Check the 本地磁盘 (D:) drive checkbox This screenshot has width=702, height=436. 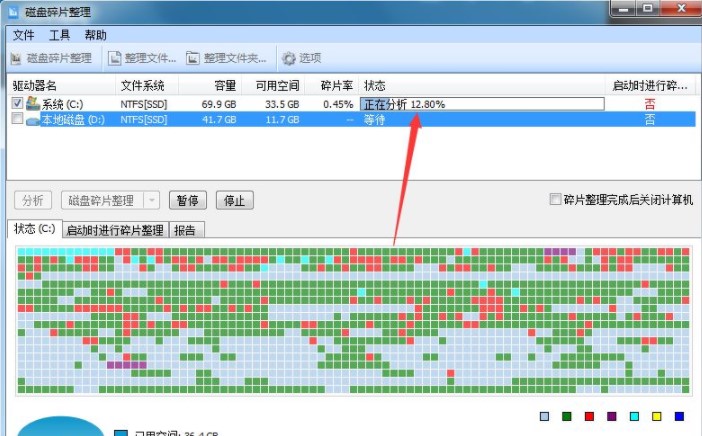(17, 119)
